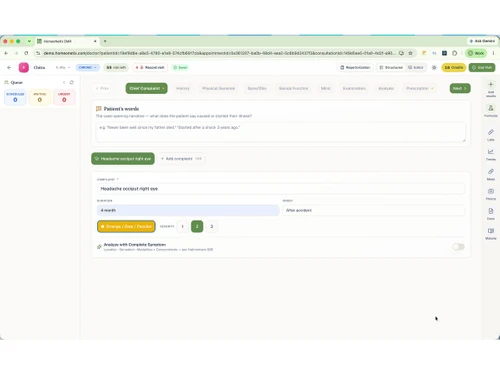Screen dimensions: 500x375
Task: Open the tab search chevron in browser
Action: pos(29,41)
